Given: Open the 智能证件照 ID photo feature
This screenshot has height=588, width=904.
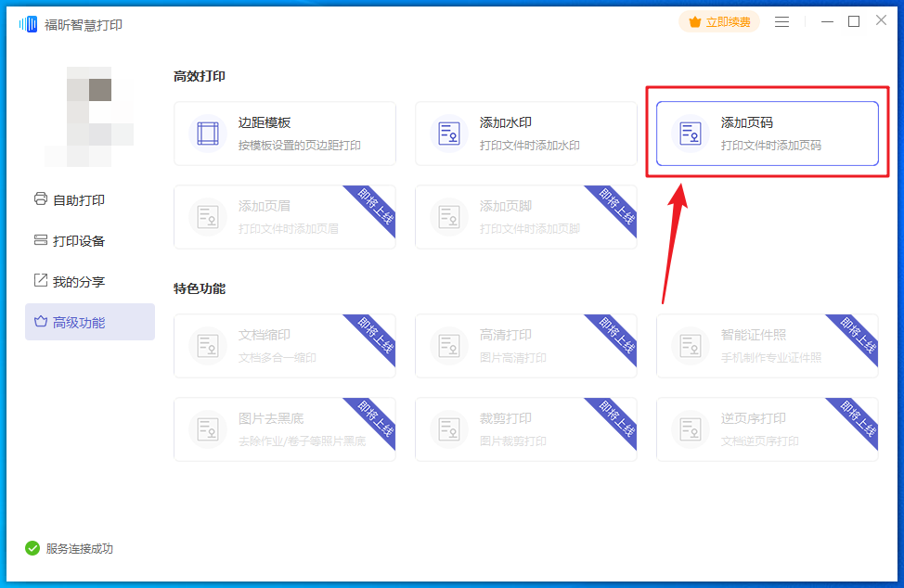Looking at the screenshot, I should click(x=690, y=346).
